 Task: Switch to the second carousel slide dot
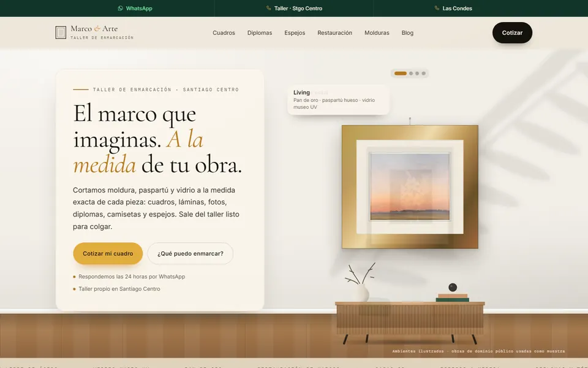point(411,73)
